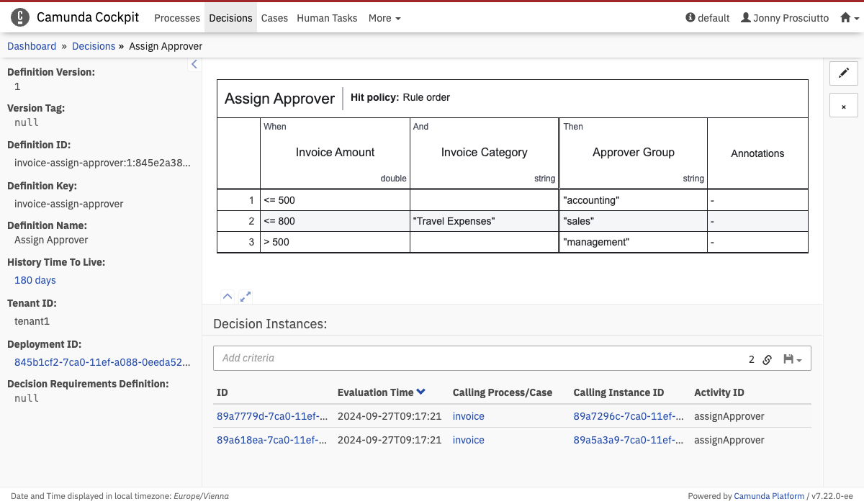Click the small x button below the pencil
This screenshot has width=864, height=504.
point(844,106)
